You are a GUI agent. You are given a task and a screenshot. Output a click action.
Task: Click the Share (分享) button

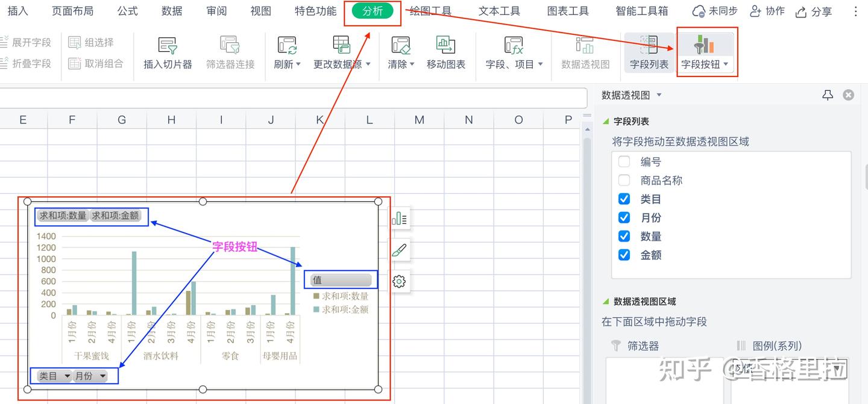click(813, 11)
